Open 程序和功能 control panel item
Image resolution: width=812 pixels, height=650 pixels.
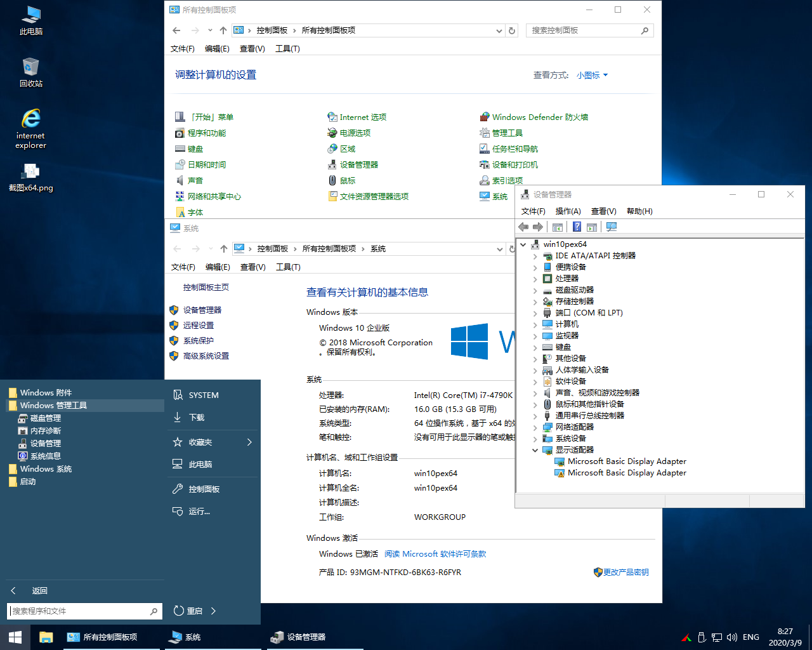pos(200,133)
